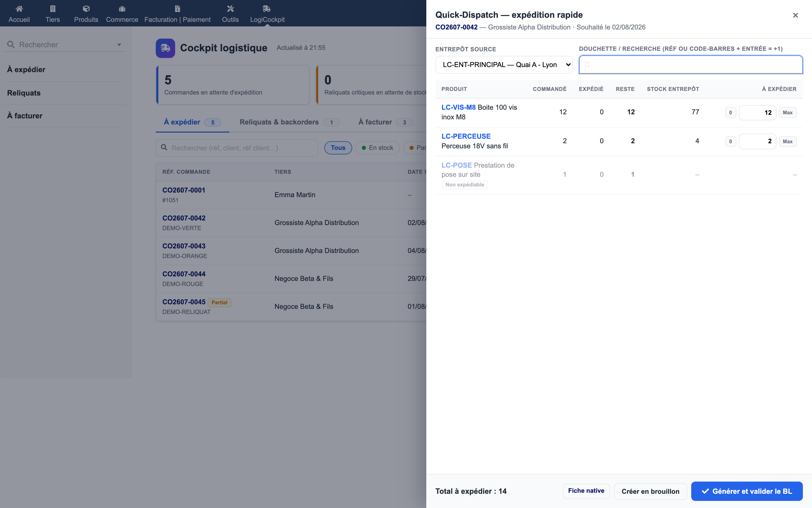Click the TIERS column header
Viewport: 812px width, 508px height.
283,172
